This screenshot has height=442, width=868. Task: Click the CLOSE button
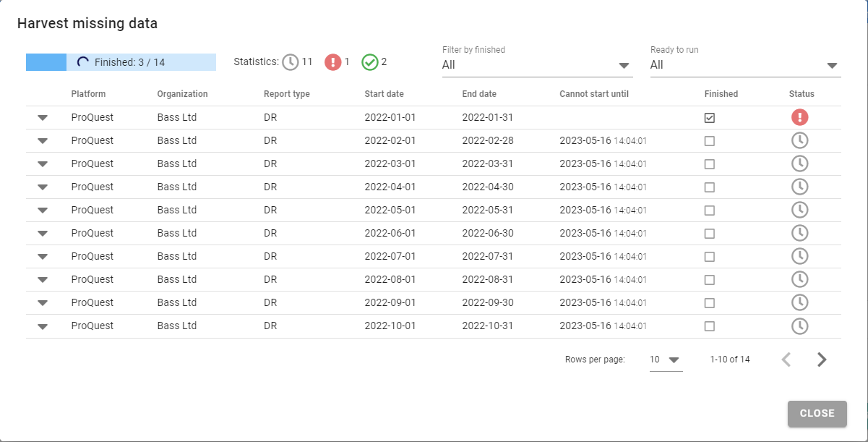(x=817, y=414)
